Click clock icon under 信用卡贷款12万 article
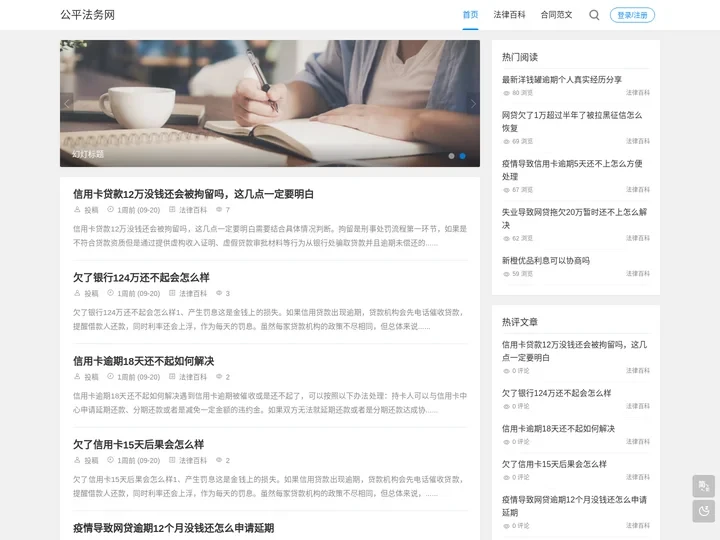The width and height of the screenshot is (720, 540). [110, 209]
